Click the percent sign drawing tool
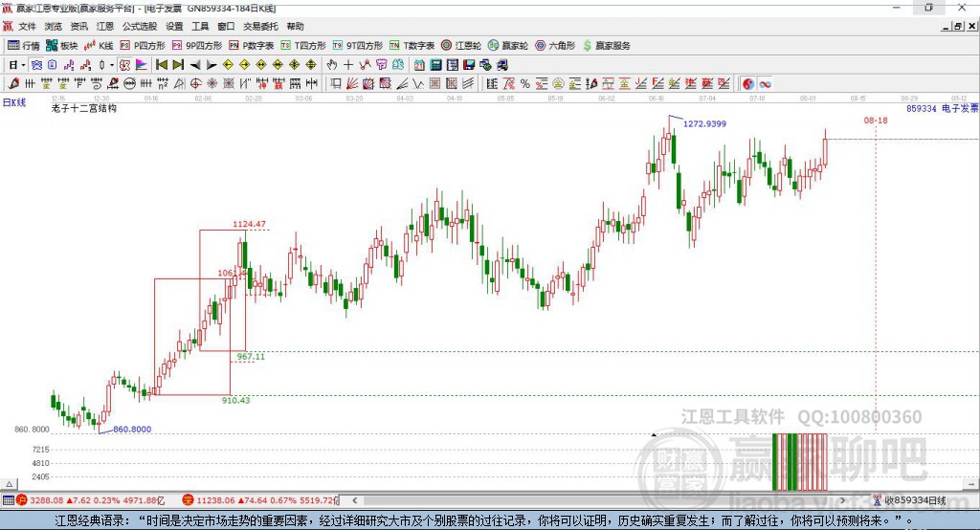 click(525, 84)
